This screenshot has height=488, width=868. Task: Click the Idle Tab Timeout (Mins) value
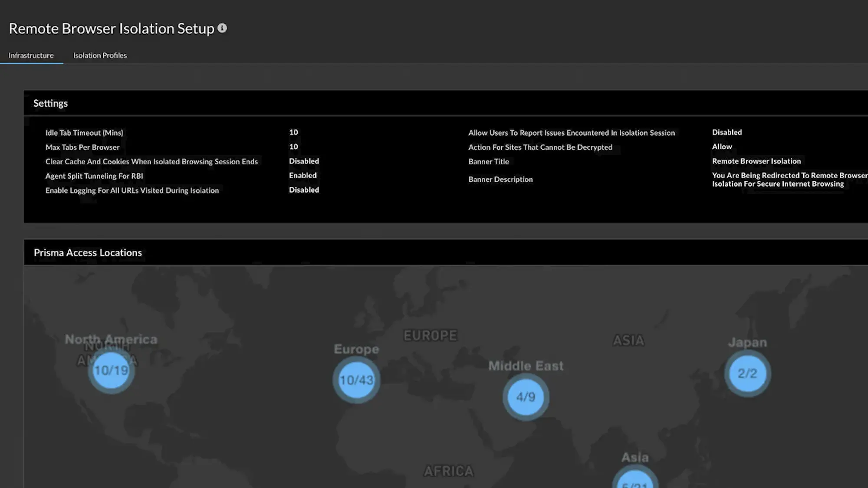[293, 132]
